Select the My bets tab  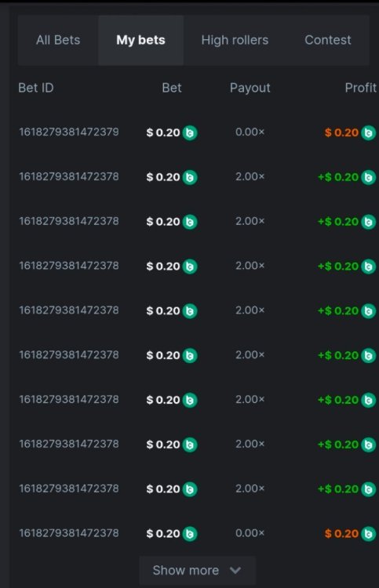coord(140,40)
